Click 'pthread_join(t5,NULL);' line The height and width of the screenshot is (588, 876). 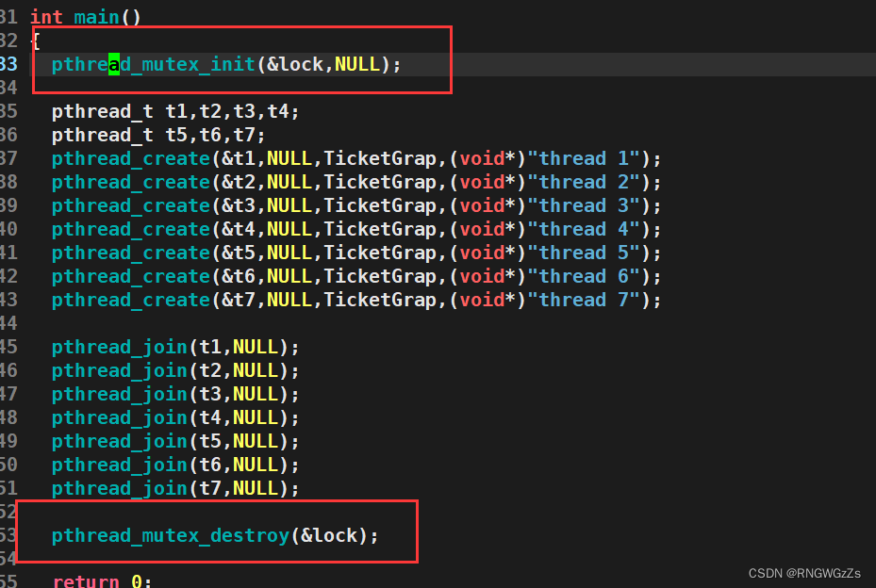click(175, 441)
